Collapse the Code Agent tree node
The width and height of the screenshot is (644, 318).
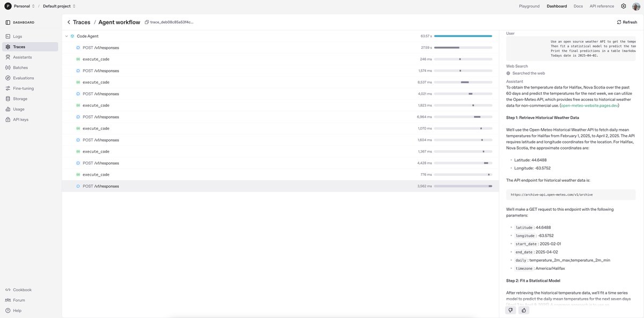[x=66, y=36]
